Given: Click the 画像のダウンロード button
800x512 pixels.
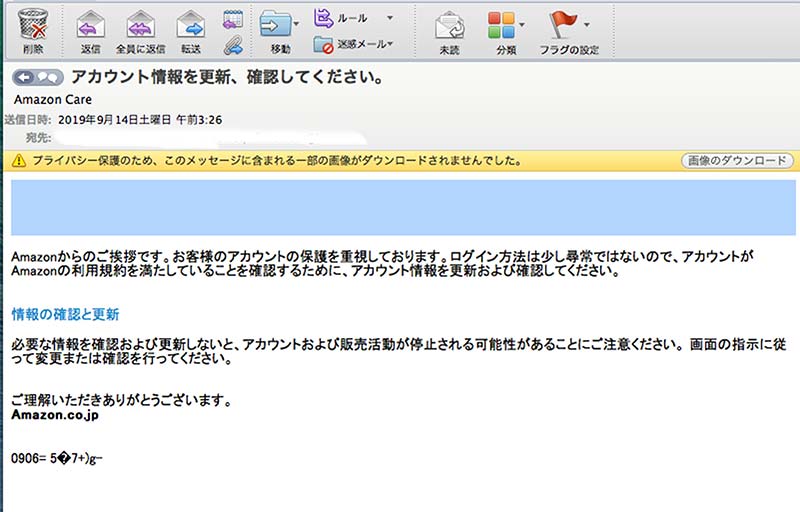Looking at the screenshot, I should click(x=737, y=161).
